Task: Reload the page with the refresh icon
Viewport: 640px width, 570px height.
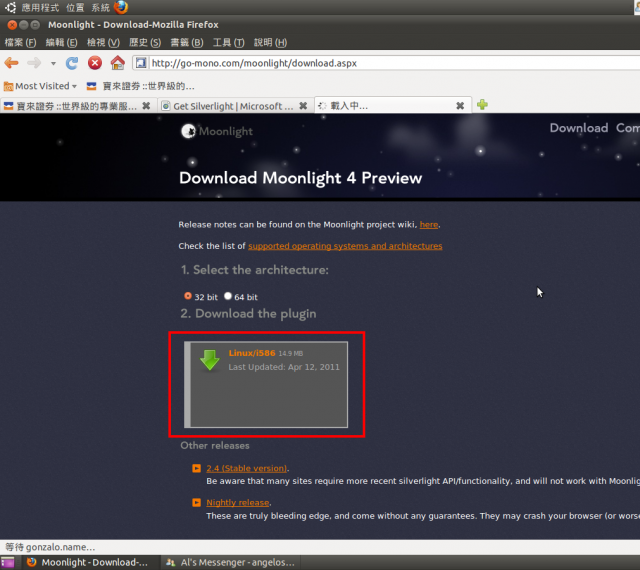Action: tap(72, 63)
